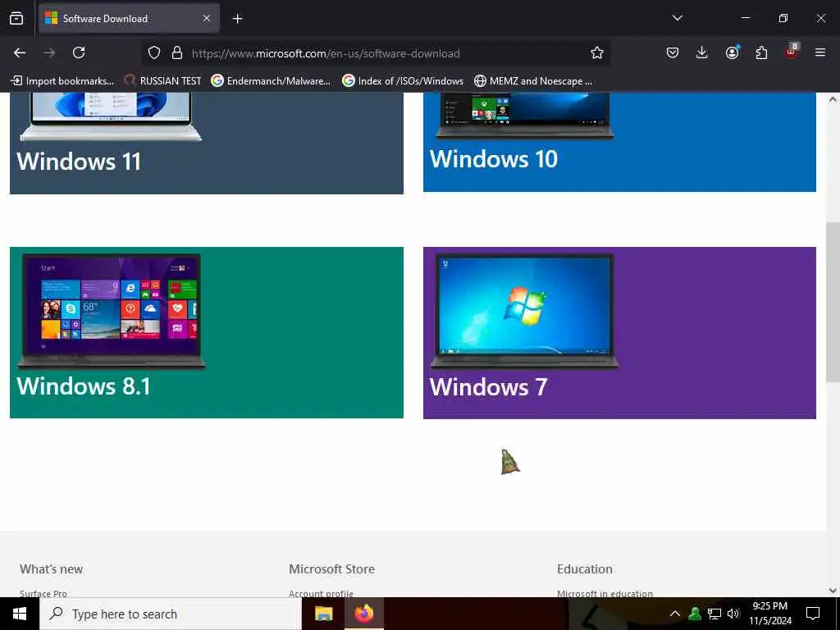840x630 pixels.
Task: Open the Account profile footer link
Action: (x=321, y=593)
